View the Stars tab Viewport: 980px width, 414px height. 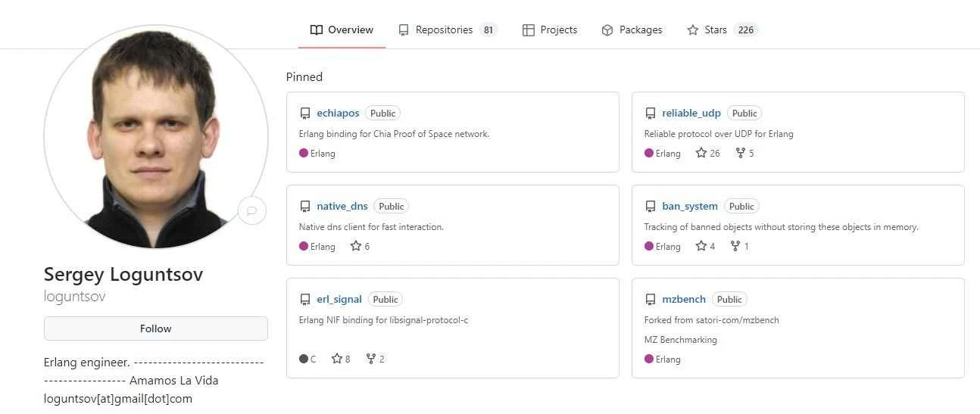pyautogui.click(x=721, y=30)
